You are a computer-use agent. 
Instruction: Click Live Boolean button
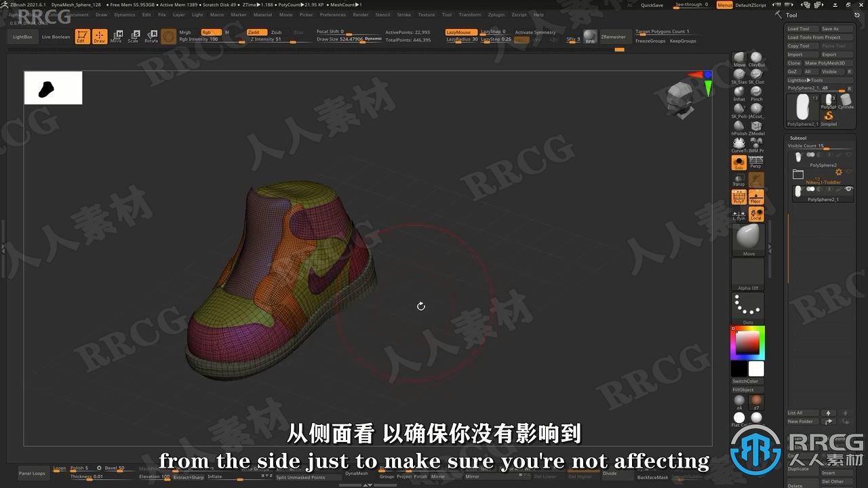pyautogui.click(x=56, y=37)
